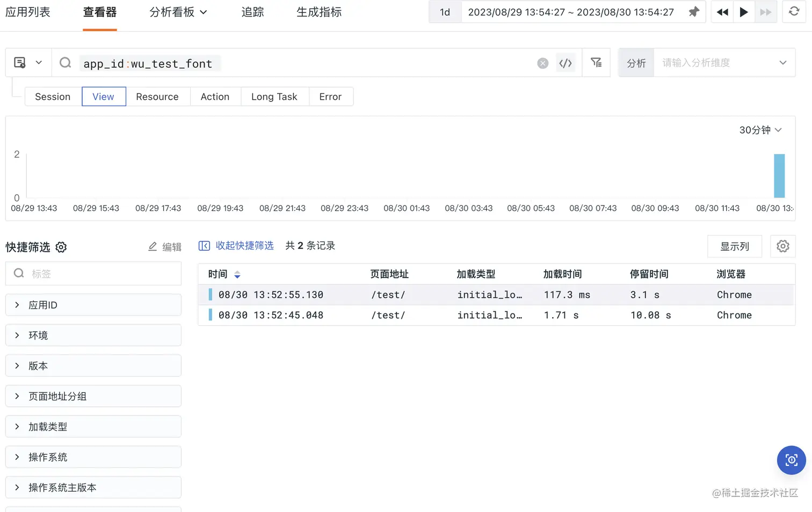Click the 1.71 s load time cell

click(561, 315)
